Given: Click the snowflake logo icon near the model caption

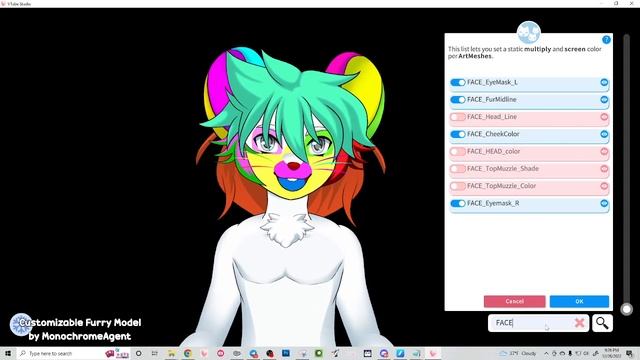Looking at the screenshot, I should click(x=20, y=324).
